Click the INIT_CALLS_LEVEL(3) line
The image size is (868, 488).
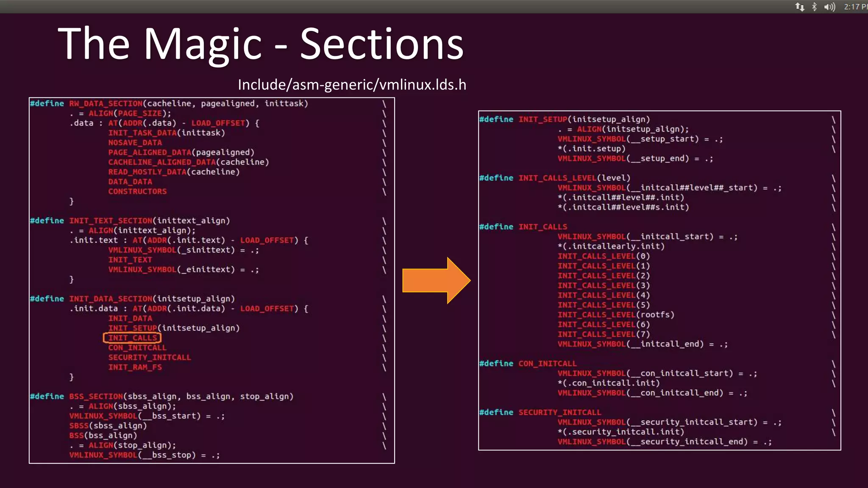click(604, 285)
